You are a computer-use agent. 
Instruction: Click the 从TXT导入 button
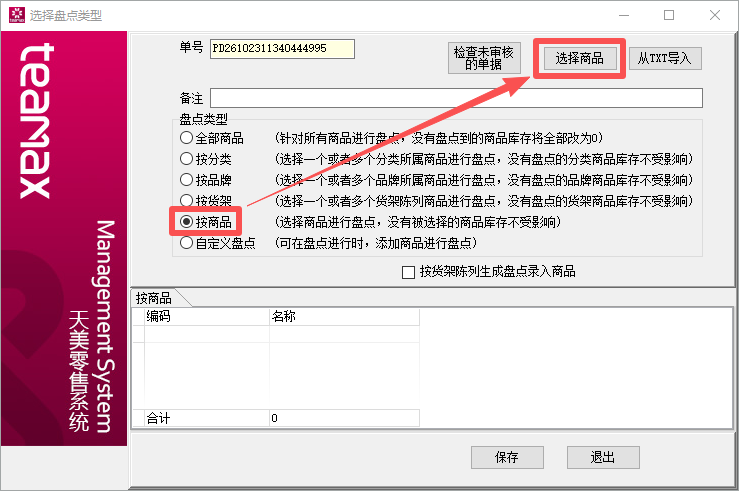pos(665,58)
